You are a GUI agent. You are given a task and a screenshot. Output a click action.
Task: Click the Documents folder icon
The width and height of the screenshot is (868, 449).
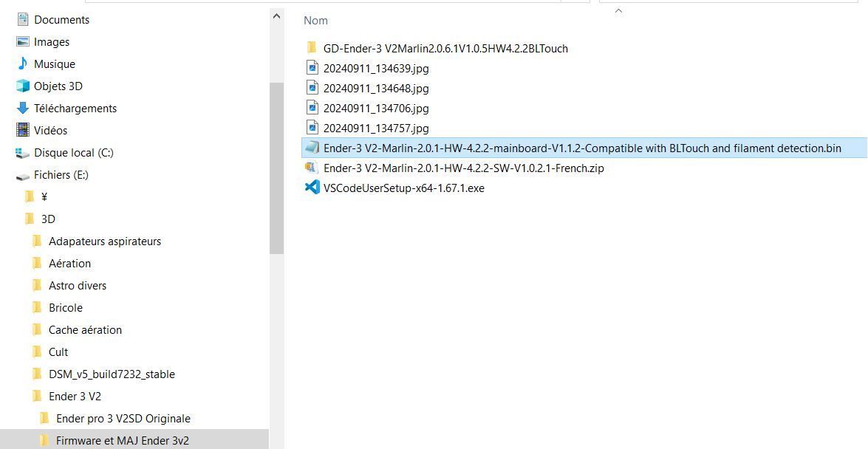tap(23, 19)
